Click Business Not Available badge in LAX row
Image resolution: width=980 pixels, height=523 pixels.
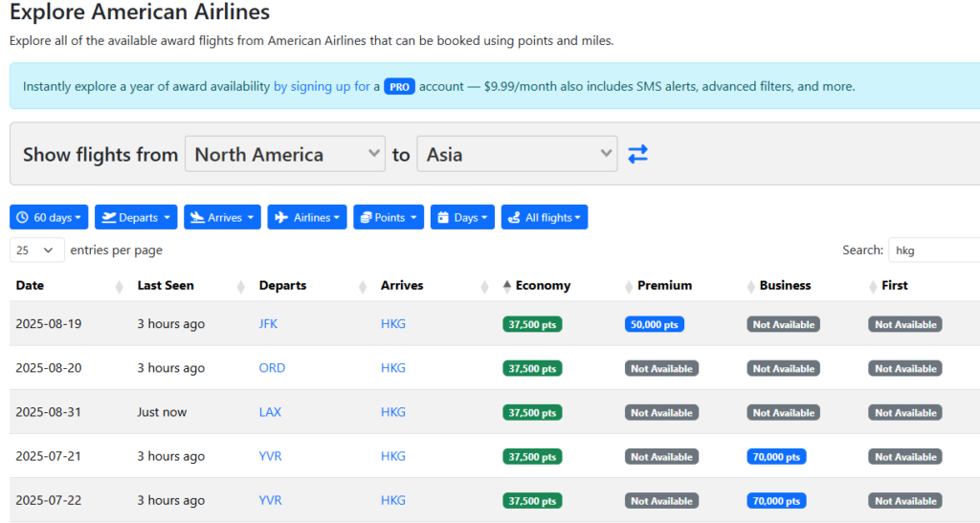[783, 412]
